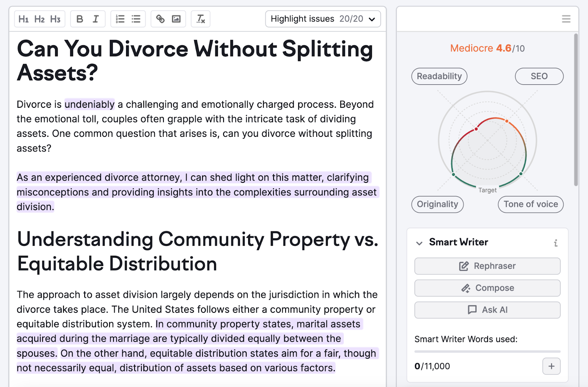Collapse the Smart Writer section
Screen dimensions: 588x387
tap(419, 243)
